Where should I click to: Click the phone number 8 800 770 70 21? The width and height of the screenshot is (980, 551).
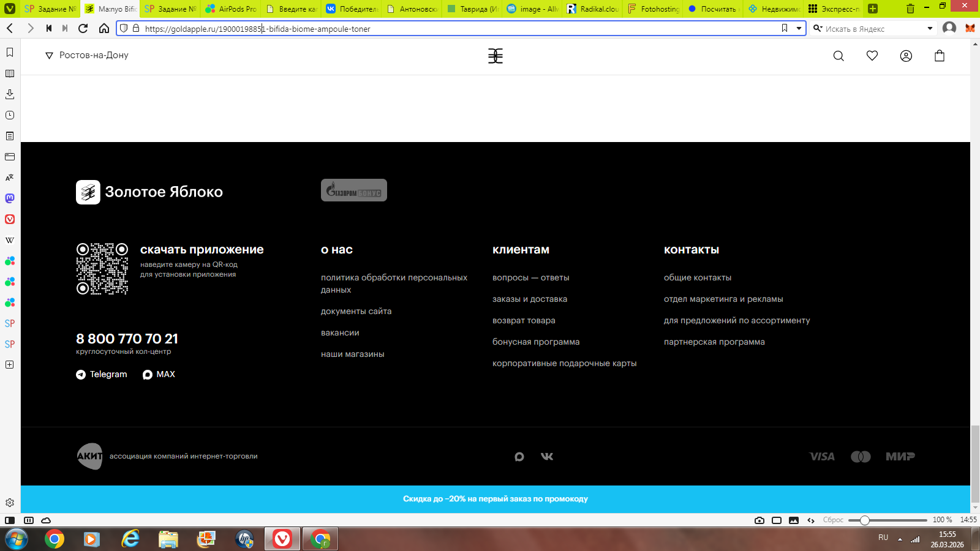tap(127, 339)
